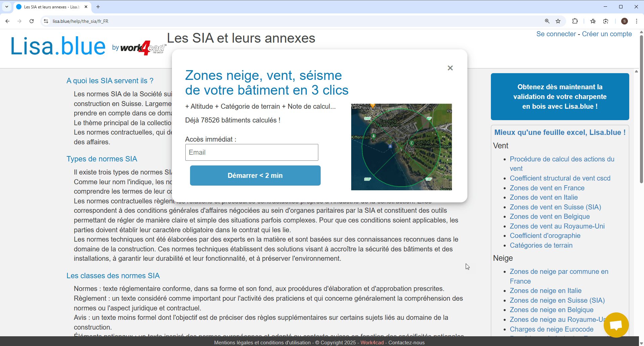Click the address bar URL
The height and width of the screenshot is (346, 644).
point(81,21)
